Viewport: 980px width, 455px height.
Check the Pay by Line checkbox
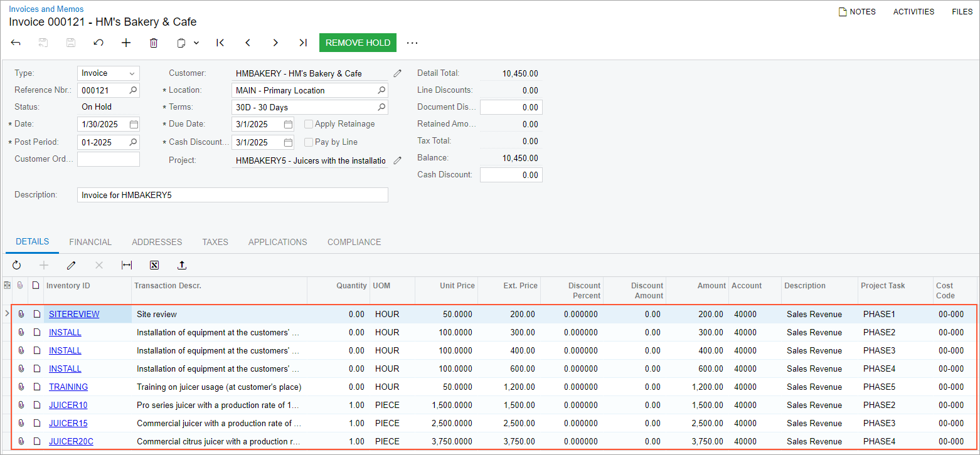click(309, 142)
